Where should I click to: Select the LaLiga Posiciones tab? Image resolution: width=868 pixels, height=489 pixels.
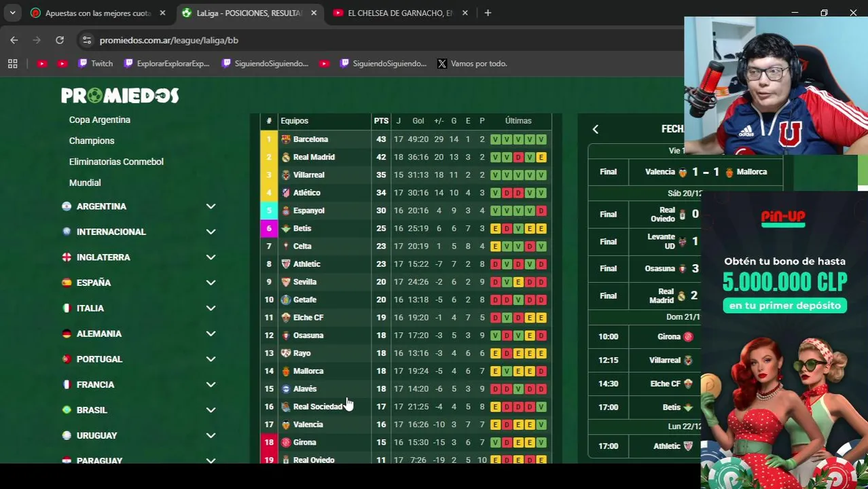click(249, 13)
